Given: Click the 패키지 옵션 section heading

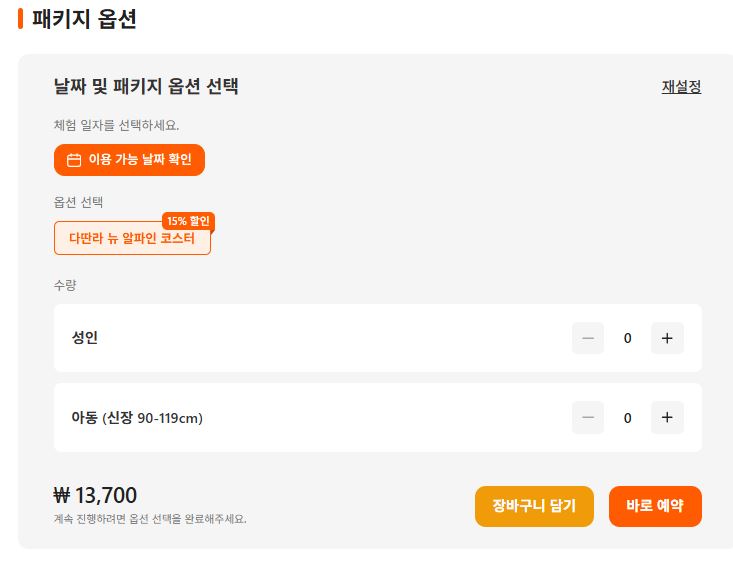Looking at the screenshot, I should point(84,19).
